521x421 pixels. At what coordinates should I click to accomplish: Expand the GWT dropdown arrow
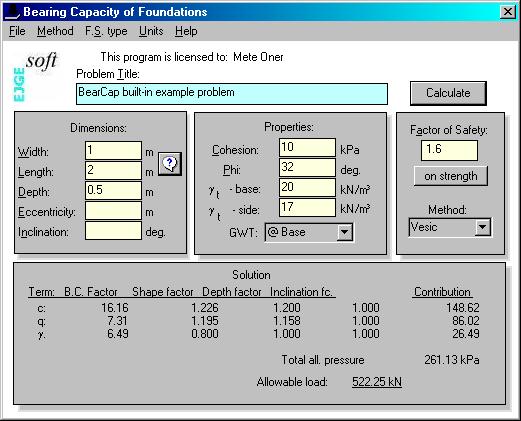pyautogui.click(x=344, y=232)
